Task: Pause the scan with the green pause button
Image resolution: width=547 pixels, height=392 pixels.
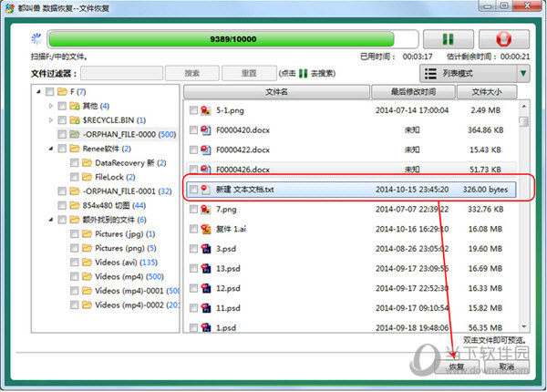Action: (x=449, y=39)
